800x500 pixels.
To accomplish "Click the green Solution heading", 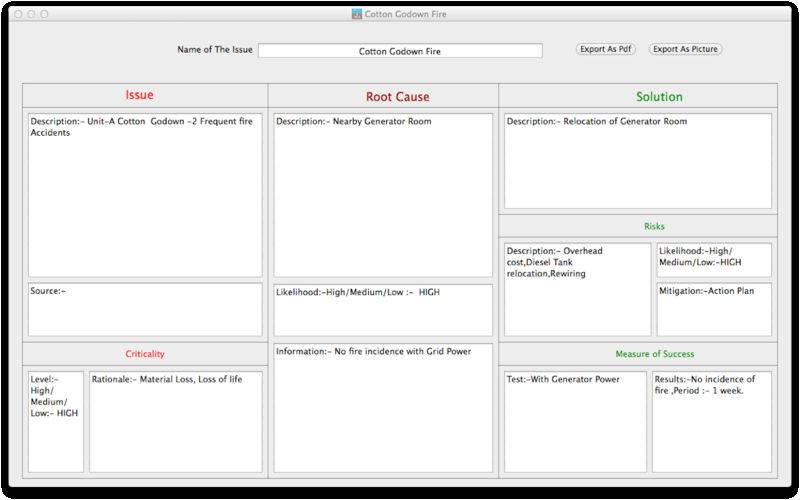I will pyautogui.click(x=659, y=96).
